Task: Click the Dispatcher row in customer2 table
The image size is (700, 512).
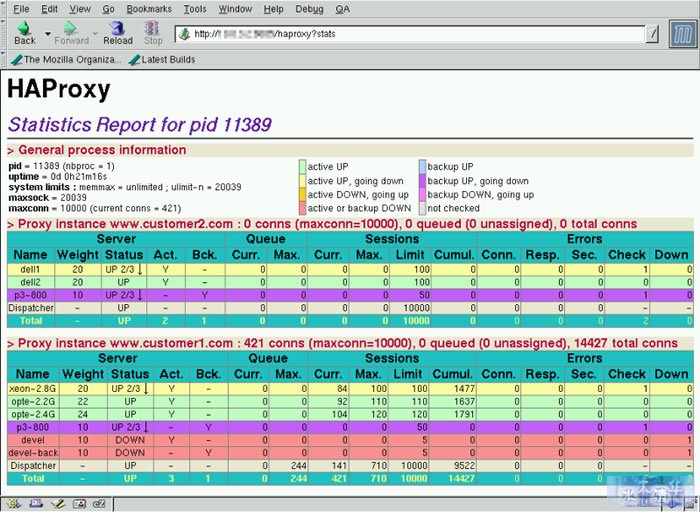Action: [x=350, y=308]
